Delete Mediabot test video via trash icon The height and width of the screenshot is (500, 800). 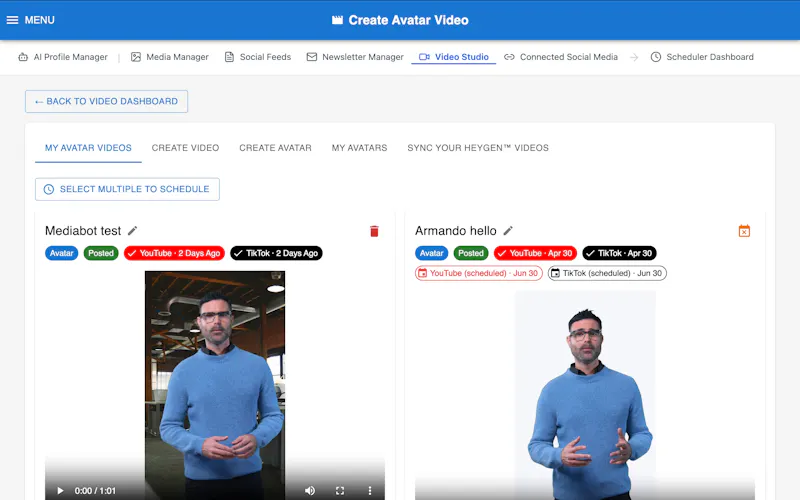pos(374,231)
